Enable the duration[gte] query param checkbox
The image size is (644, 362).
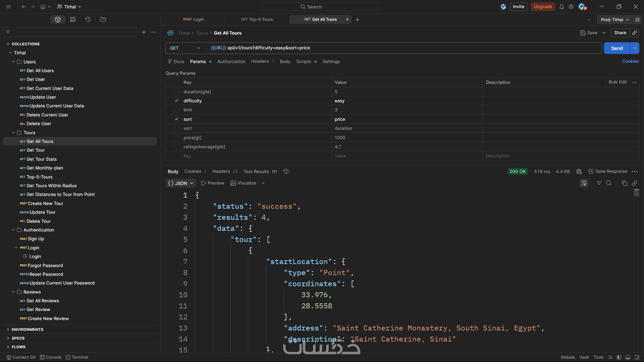click(x=177, y=92)
